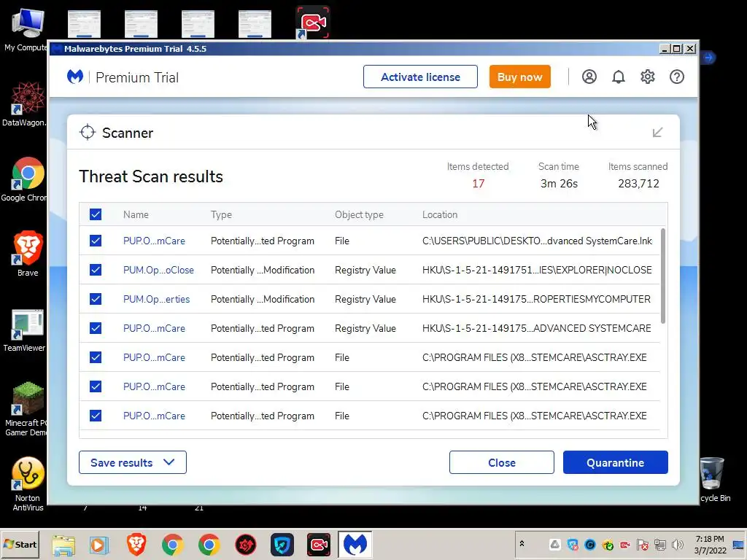Click the Buy now button
Screen dimensions: 747x560
pyautogui.click(x=519, y=77)
